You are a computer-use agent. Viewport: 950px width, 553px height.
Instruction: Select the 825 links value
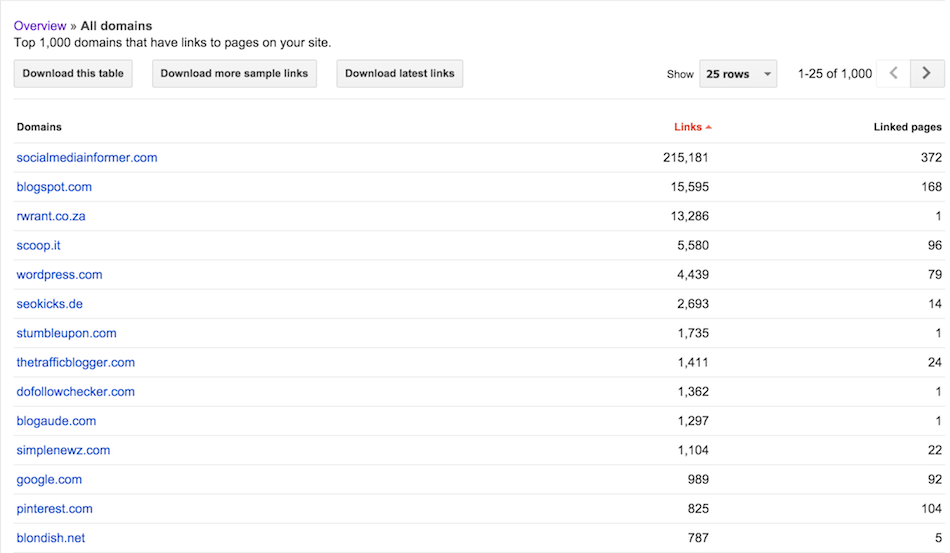click(x=698, y=509)
